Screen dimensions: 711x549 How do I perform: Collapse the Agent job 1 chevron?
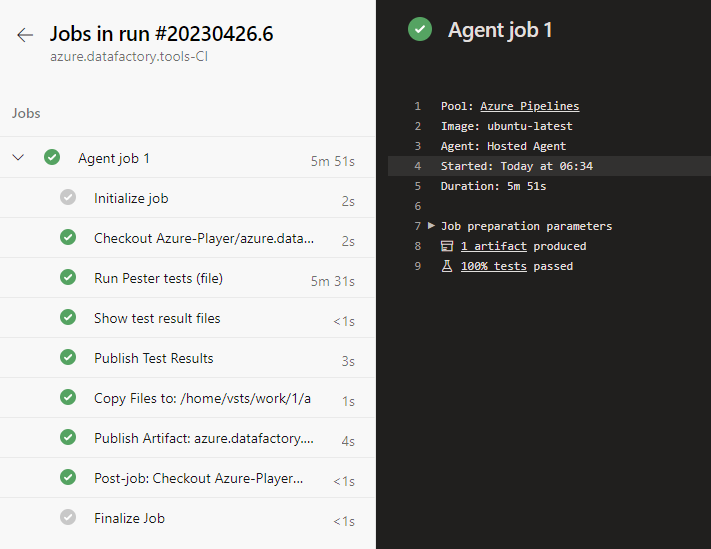coord(18,158)
